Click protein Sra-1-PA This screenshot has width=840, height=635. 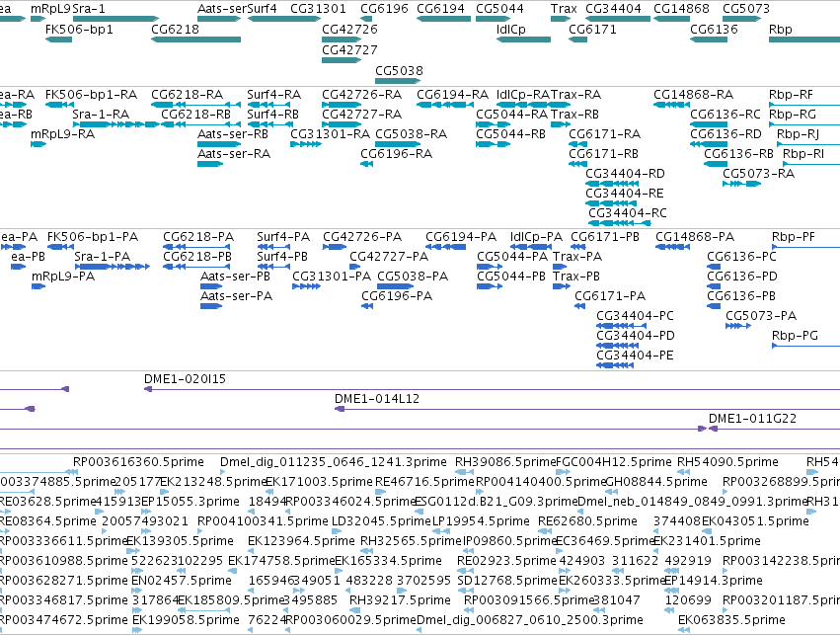coord(103,257)
